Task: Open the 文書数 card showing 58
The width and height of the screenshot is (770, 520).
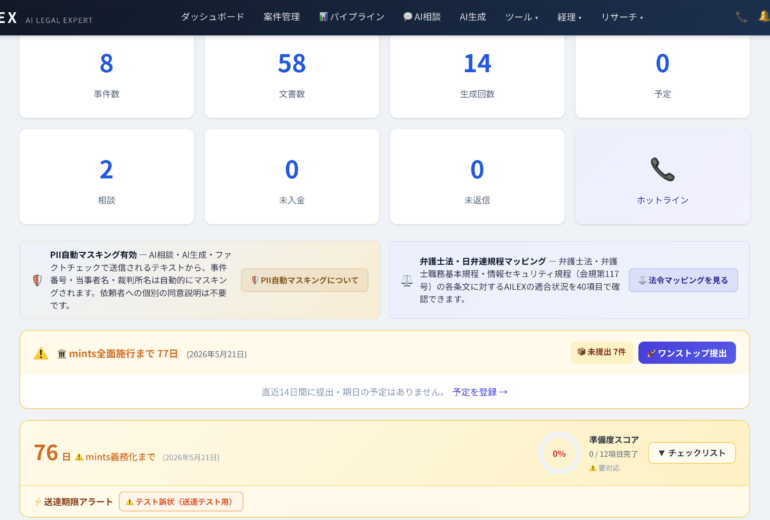Action: pos(292,73)
